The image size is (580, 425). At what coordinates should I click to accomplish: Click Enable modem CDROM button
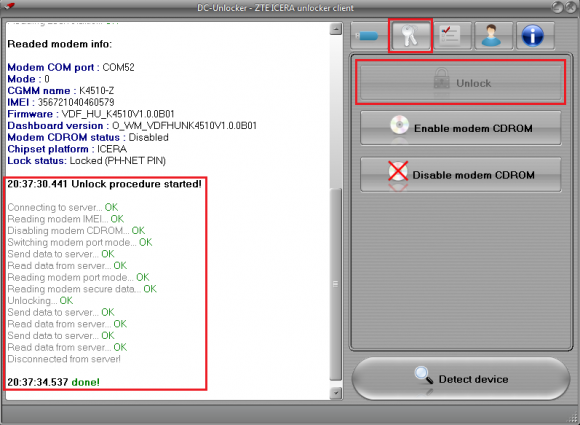461,128
